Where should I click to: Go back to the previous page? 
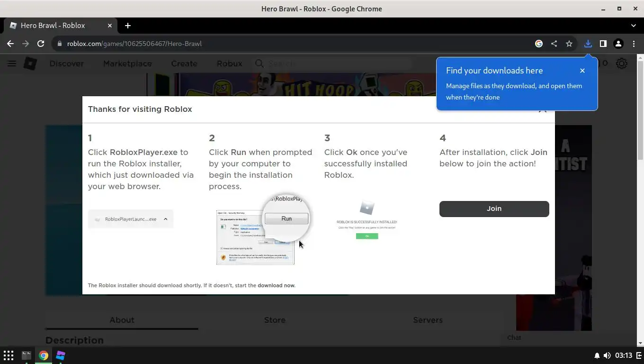(x=10, y=44)
